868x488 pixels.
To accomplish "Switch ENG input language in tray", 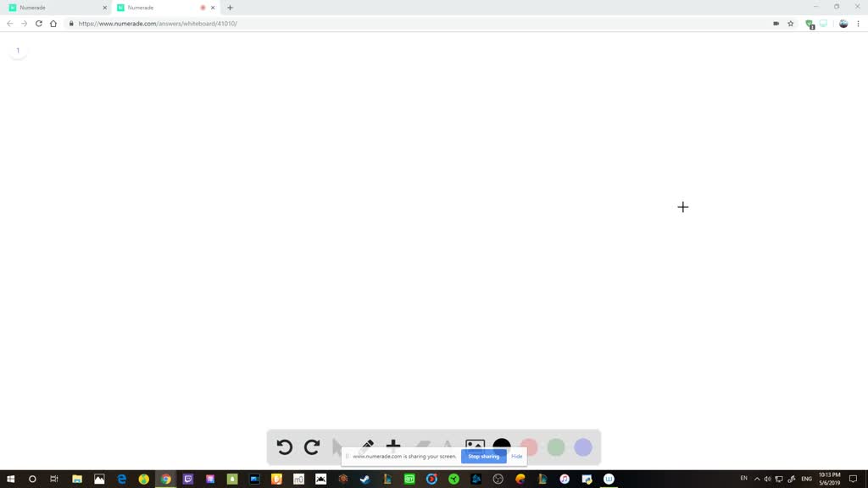I will [807, 480].
